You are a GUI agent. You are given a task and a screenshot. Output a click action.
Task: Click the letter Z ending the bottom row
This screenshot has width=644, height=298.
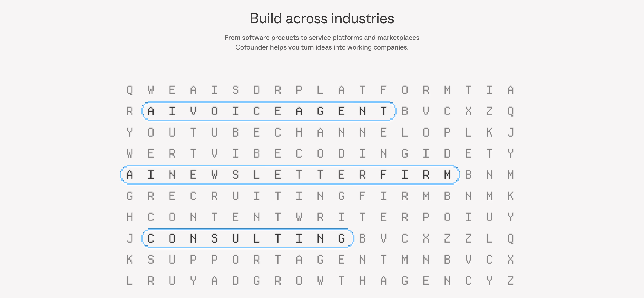511,281
